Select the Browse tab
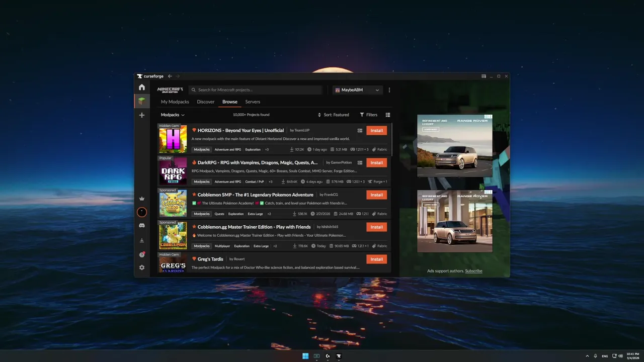Image resolution: width=644 pixels, height=362 pixels. pyautogui.click(x=230, y=102)
